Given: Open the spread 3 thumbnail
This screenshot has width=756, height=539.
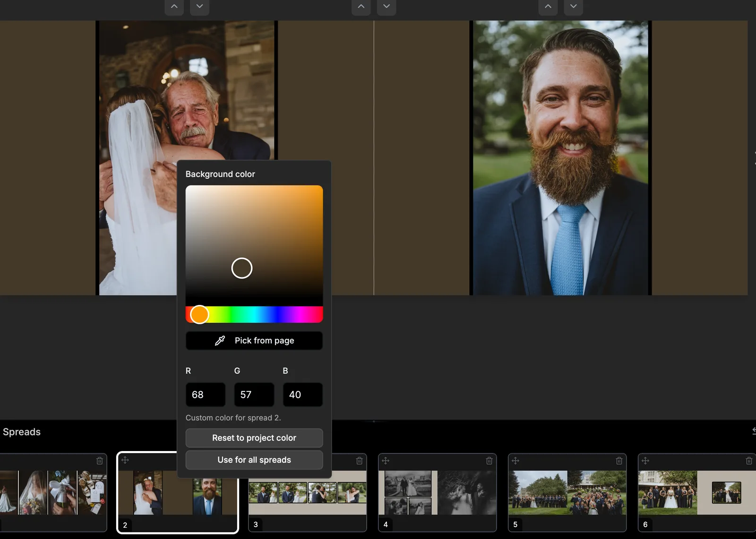Looking at the screenshot, I should 308,493.
